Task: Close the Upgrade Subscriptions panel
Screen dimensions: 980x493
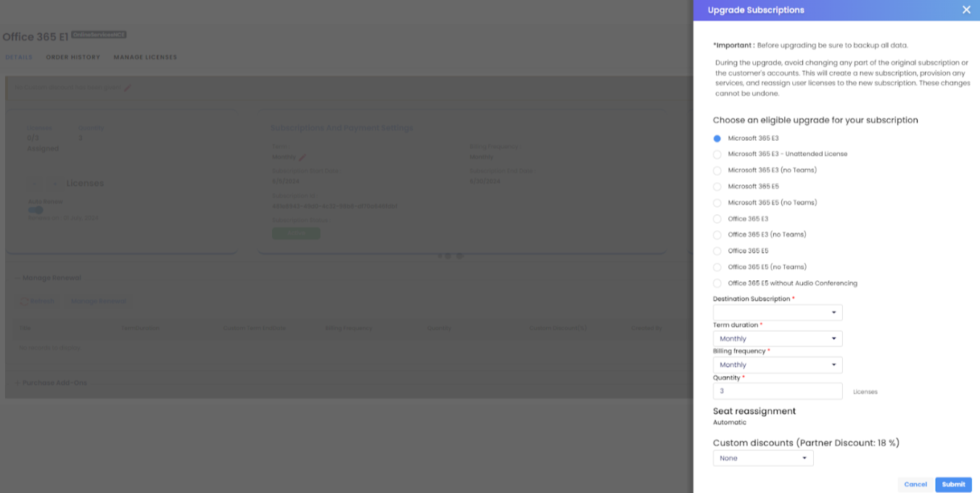Action: coord(966,10)
